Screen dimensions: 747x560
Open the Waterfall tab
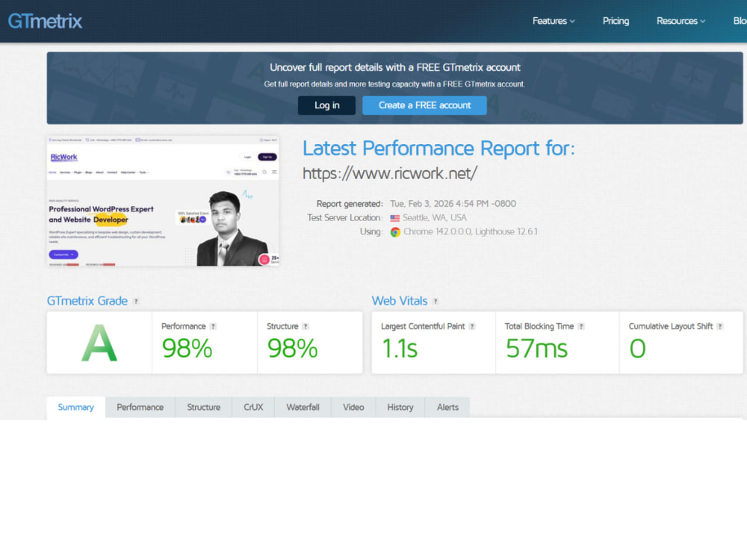(303, 407)
